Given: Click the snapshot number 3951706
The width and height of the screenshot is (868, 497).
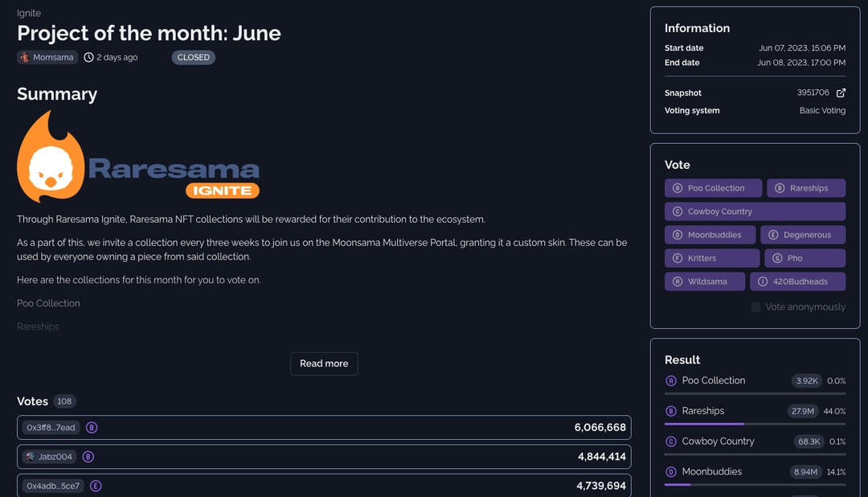Looking at the screenshot, I should tap(813, 92).
